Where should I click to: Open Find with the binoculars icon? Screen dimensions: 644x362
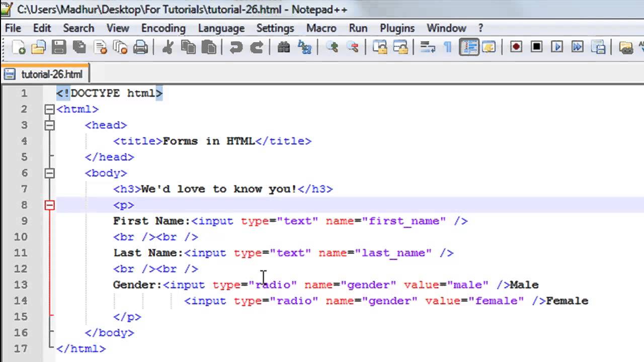point(284,47)
